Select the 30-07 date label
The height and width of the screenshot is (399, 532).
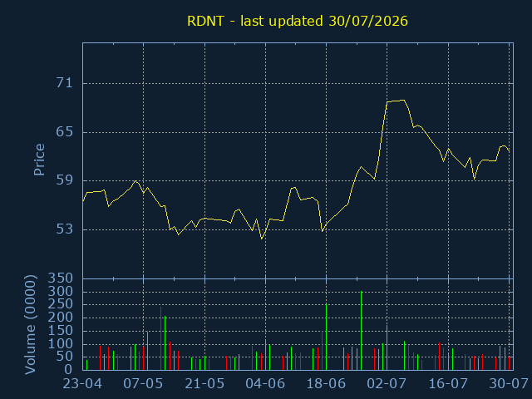click(x=509, y=384)
